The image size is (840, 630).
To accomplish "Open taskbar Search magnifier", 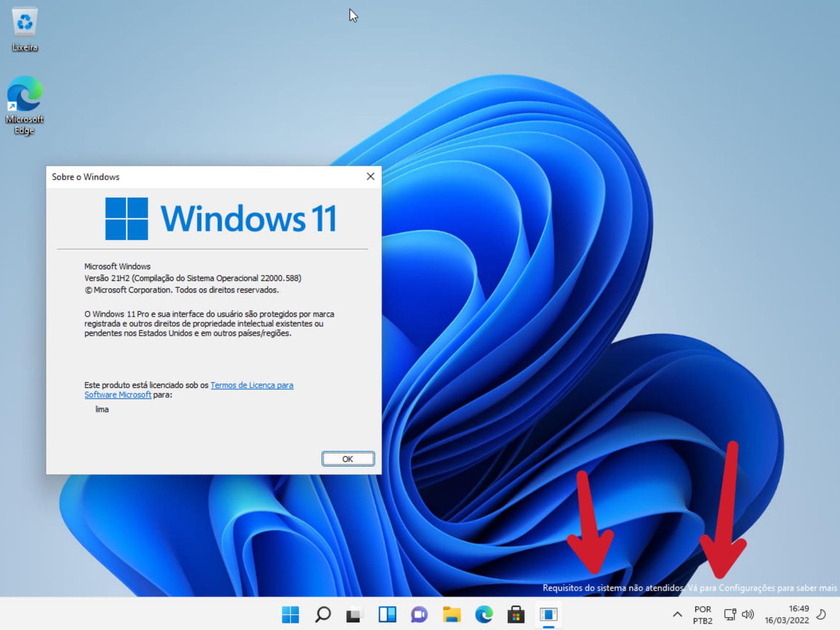I will [323, 614].
